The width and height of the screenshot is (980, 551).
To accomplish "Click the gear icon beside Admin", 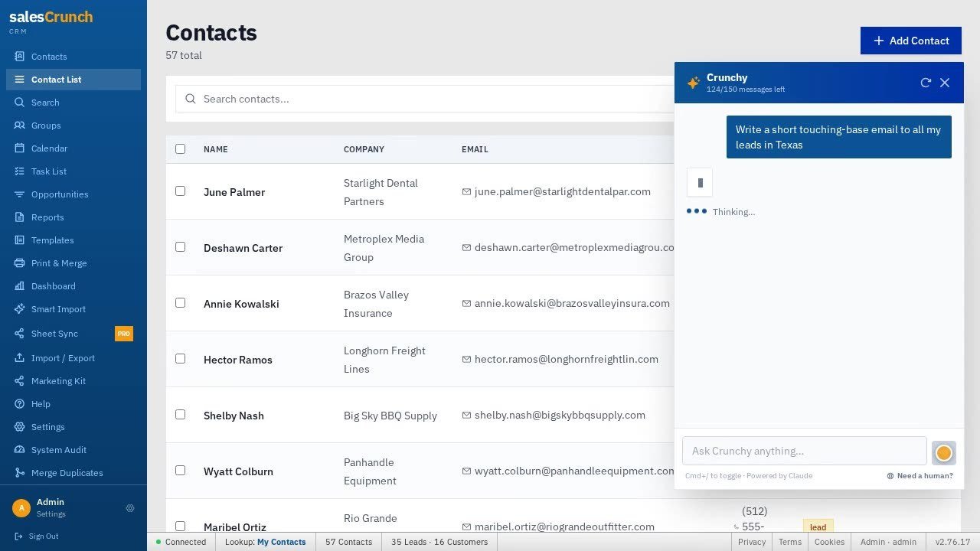I will [x=130, y=508].
